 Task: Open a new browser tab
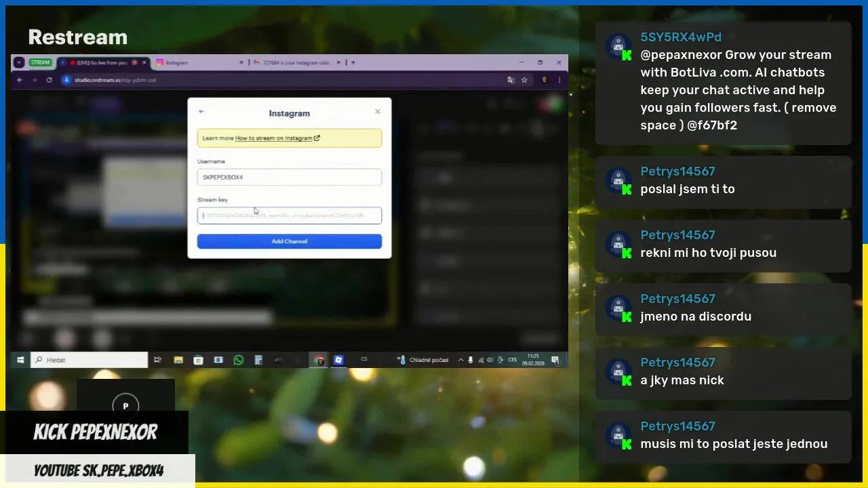(x=353, y=62)
